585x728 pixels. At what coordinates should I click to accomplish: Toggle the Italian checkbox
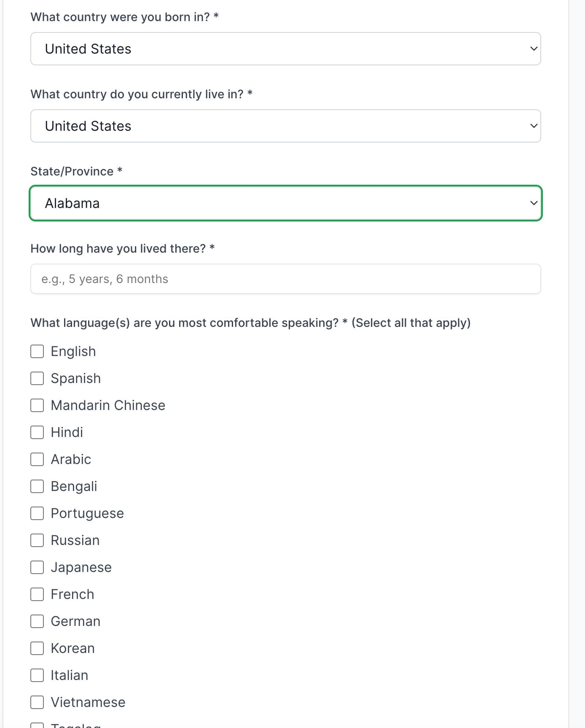[x=37, y=675]
